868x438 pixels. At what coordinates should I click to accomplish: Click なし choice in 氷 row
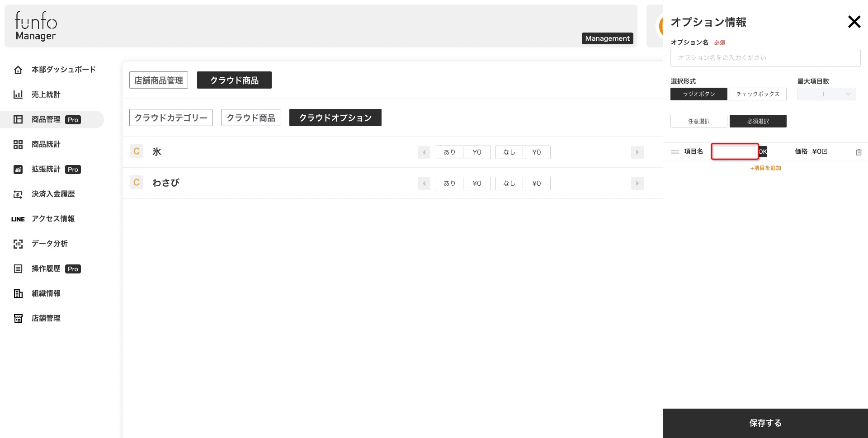point(509,152)
